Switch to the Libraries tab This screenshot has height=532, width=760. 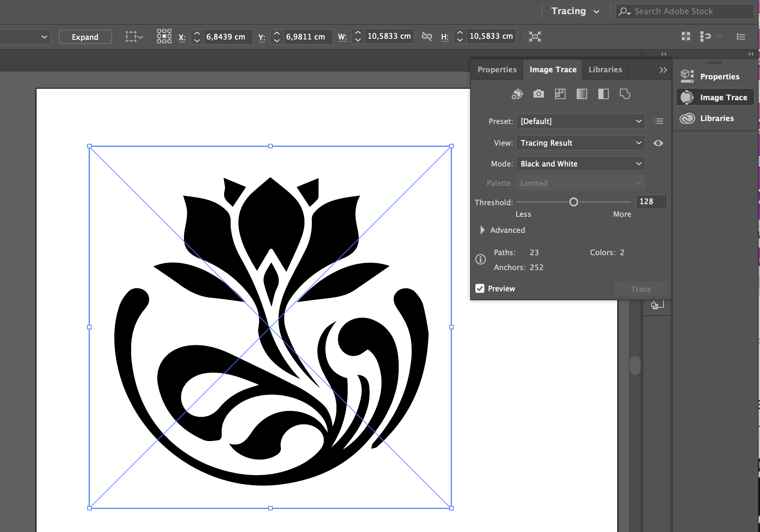pos(605,70)
